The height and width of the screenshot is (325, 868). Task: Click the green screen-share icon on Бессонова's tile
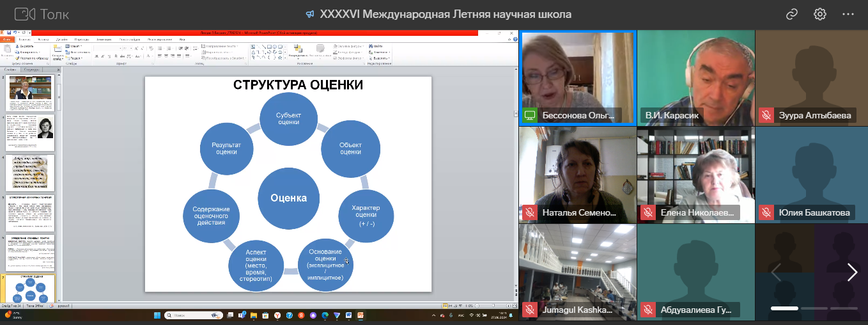(x=529, y=116)
